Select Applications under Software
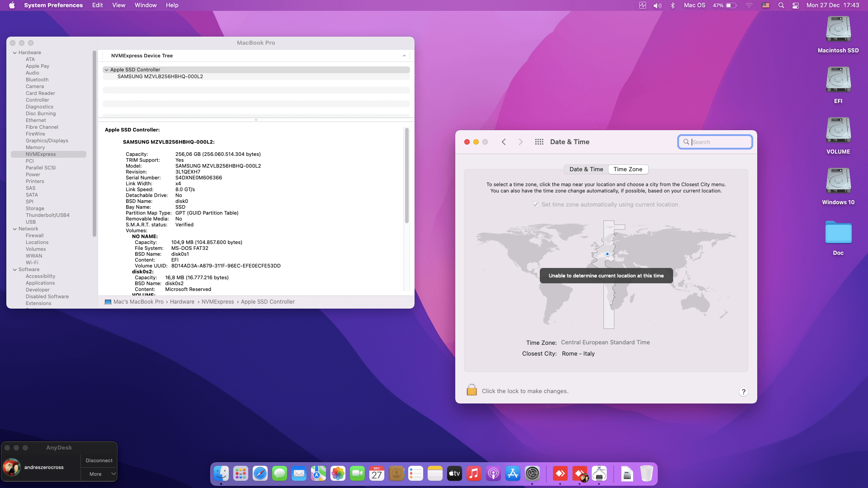This screenshot has width=868, height=488. (40, 283)
